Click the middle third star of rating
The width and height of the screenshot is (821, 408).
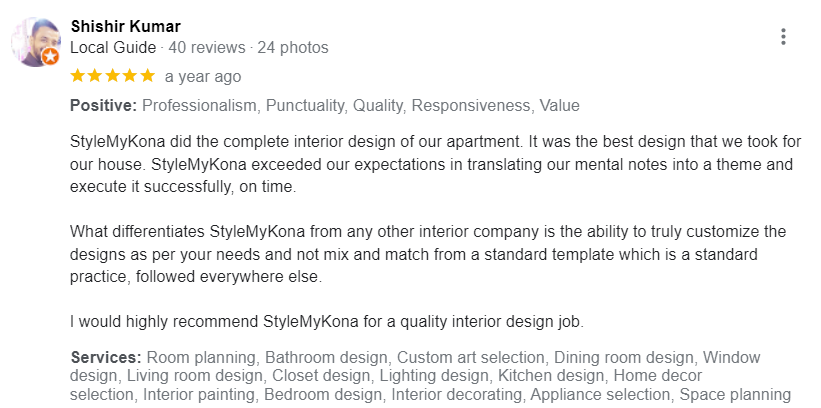click(x=113, y=76)
